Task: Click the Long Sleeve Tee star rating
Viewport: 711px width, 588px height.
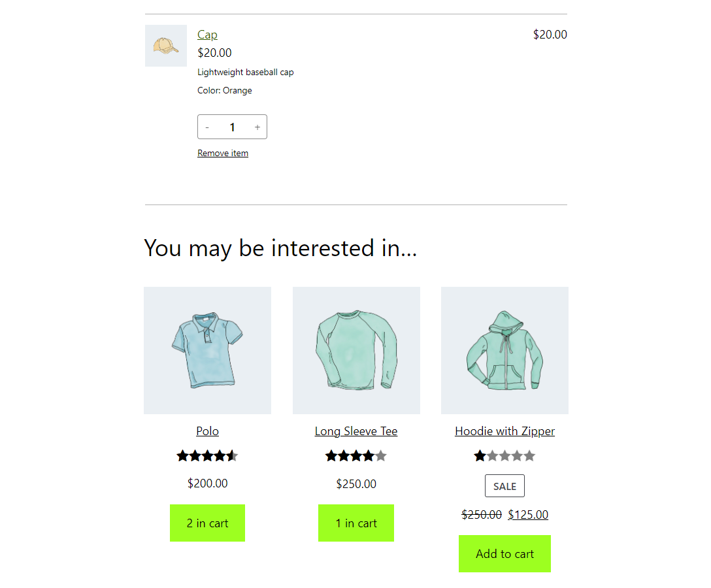Action: pyautogui.click(x=356, y=456)
